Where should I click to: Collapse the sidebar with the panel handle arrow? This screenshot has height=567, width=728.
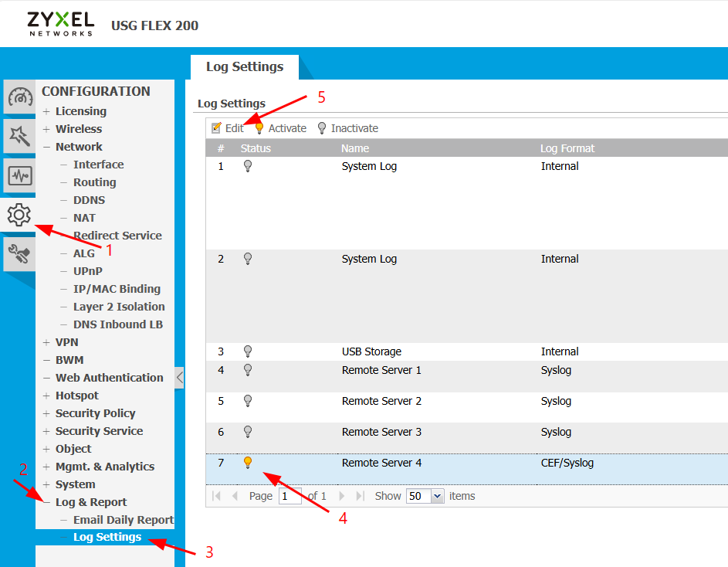(179, 378)
